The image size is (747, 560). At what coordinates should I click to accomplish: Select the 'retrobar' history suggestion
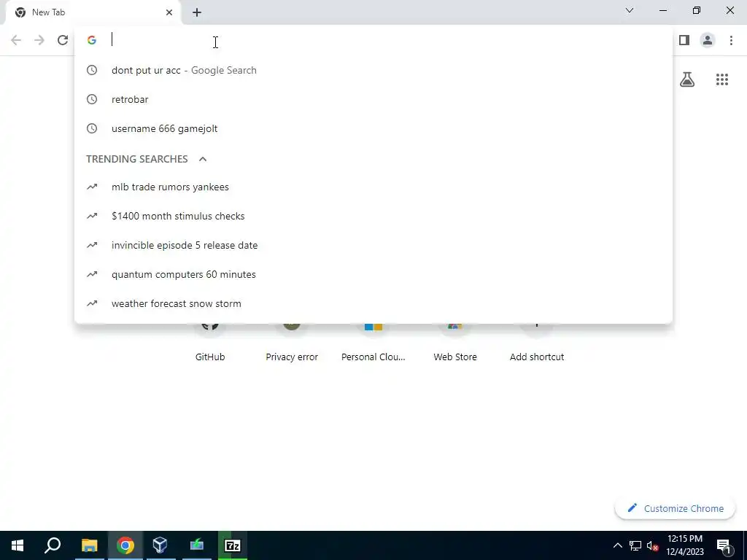373,99
